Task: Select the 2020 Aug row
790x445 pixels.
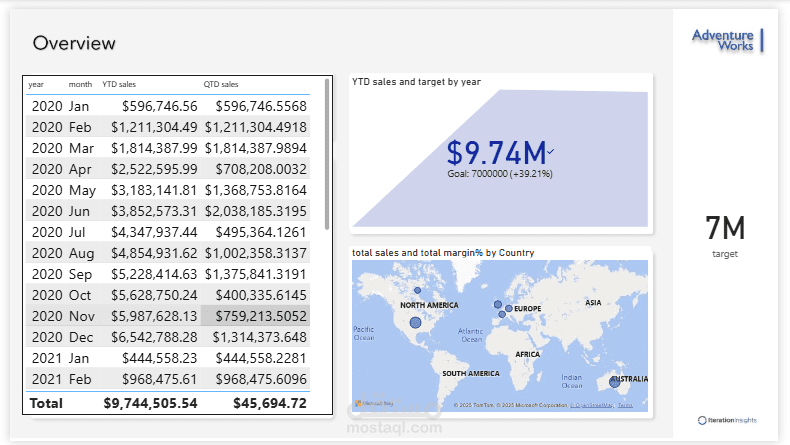Action: tap(168, 253)
